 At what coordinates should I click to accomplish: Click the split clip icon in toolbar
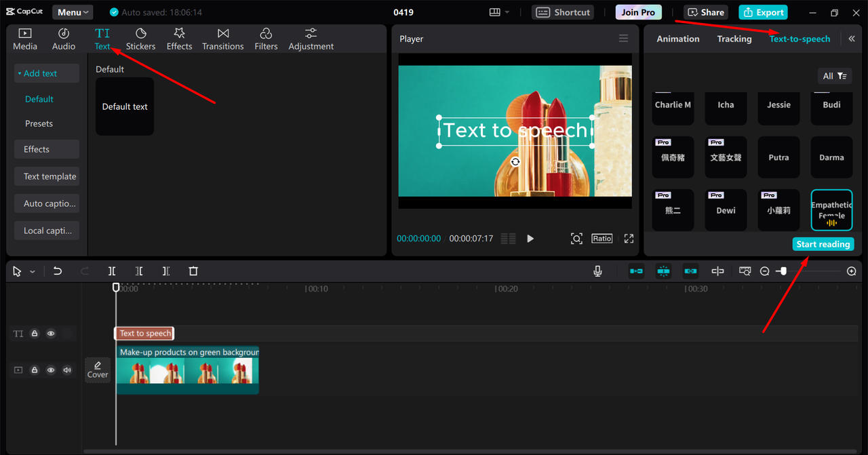click(x=112, y=271)
